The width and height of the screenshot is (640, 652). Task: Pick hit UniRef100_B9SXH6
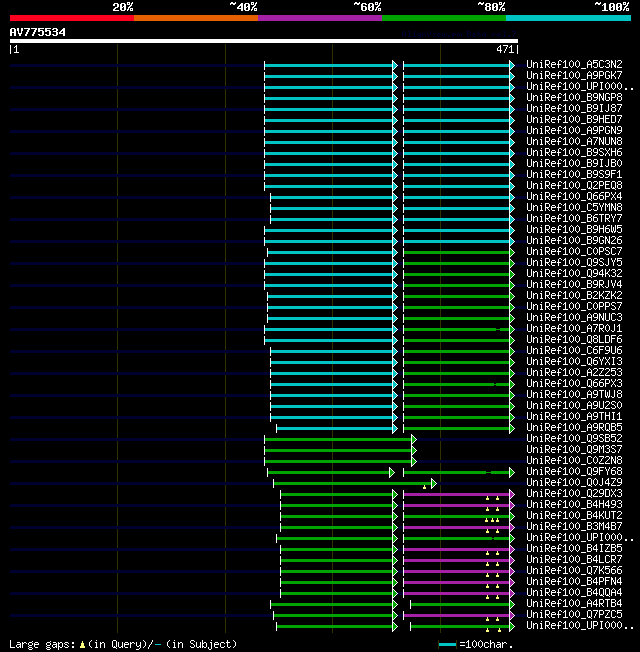point(574,153)
